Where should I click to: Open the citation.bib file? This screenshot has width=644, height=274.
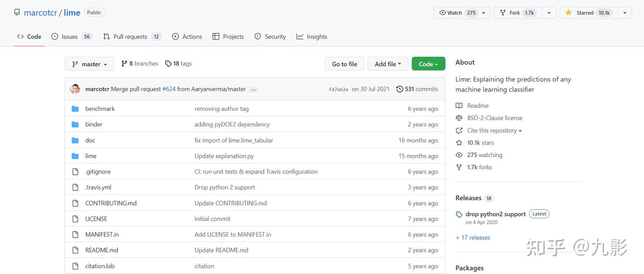pos(100,266)
